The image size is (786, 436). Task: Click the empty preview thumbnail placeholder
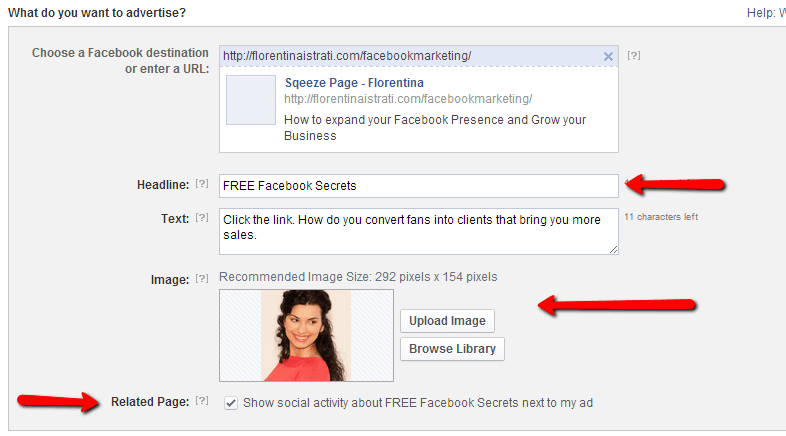(251, 100)
